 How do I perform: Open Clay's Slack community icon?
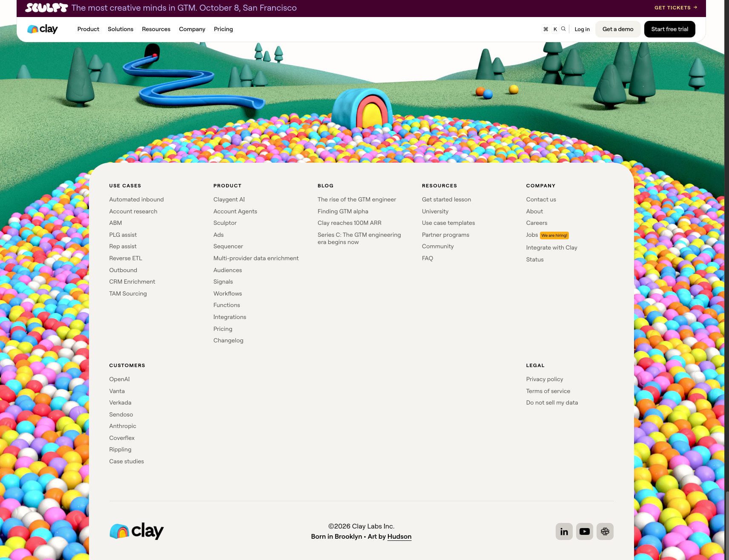(605, 531)
